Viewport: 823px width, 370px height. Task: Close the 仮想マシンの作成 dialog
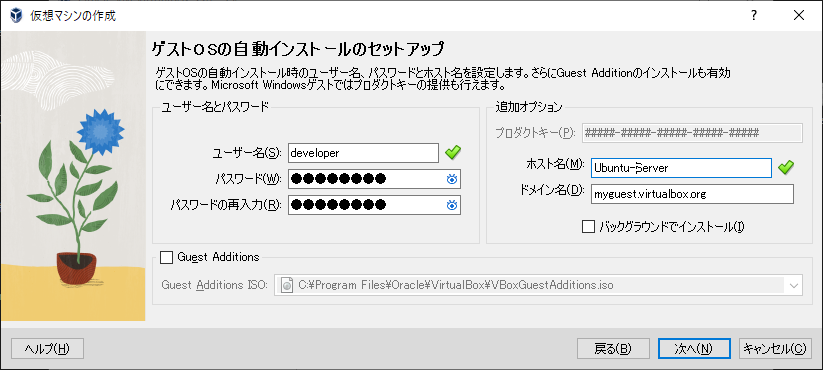point(799,16)
